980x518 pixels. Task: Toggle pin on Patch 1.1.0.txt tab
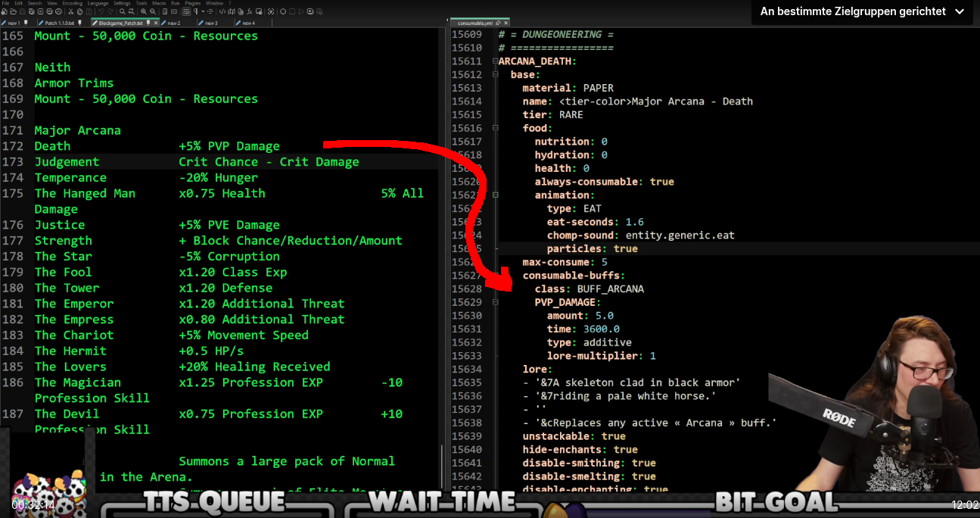79,23
